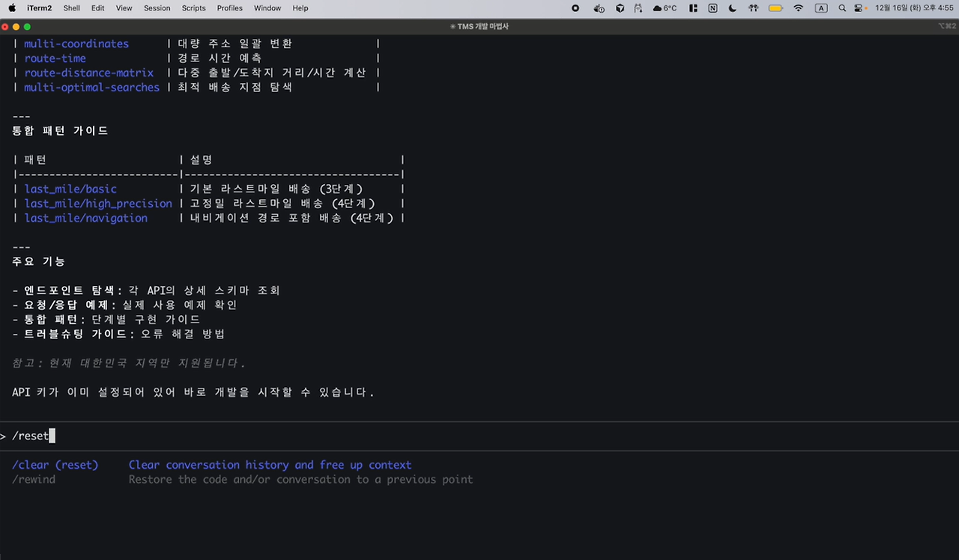The width and height of the screenshot is (959, 560).
Task: Switch the keyboard input source A indicator
Action: click(821, 8)
